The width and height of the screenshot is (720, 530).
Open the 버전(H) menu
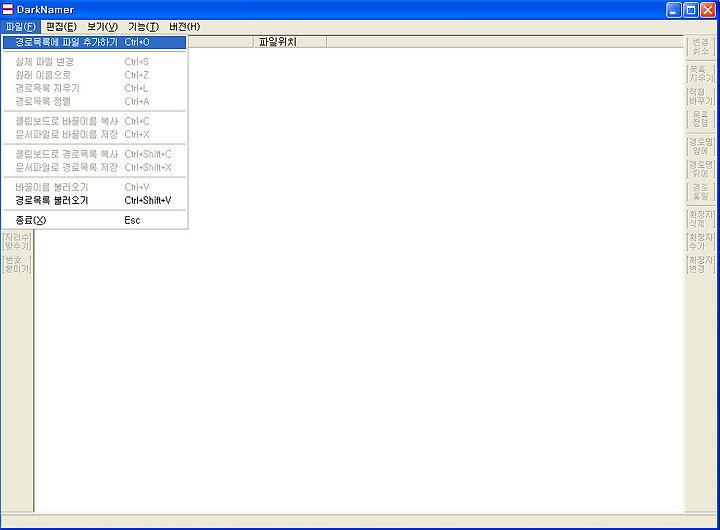[x=185, y=27]
